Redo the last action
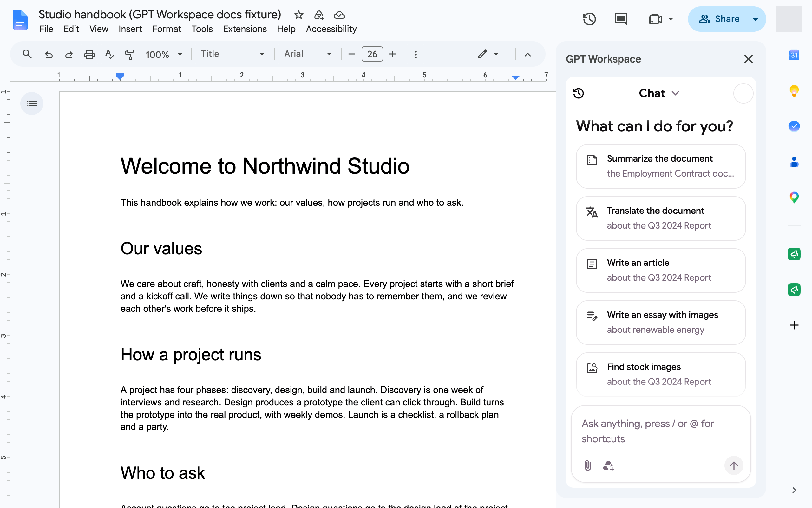 (x=69, y=54)
